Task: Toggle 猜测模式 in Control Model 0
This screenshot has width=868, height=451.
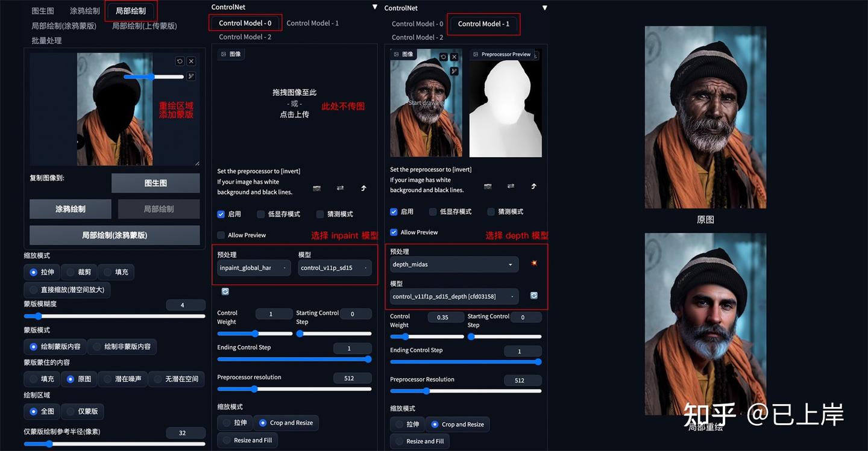Action: [321, 214]
